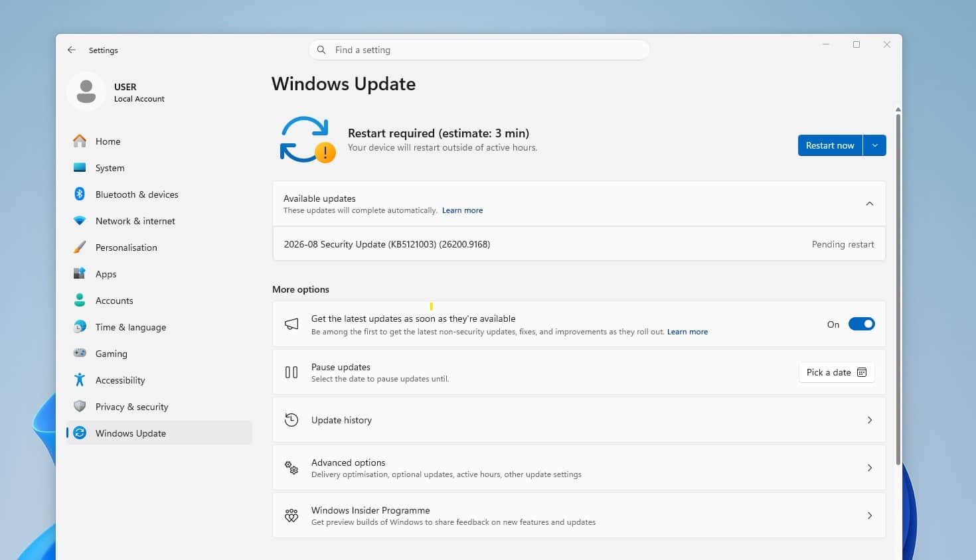Click the Bluetooth icon in the sidebar
The width and height of the screenshot is (976, 560).
click(x=80, y=194)
